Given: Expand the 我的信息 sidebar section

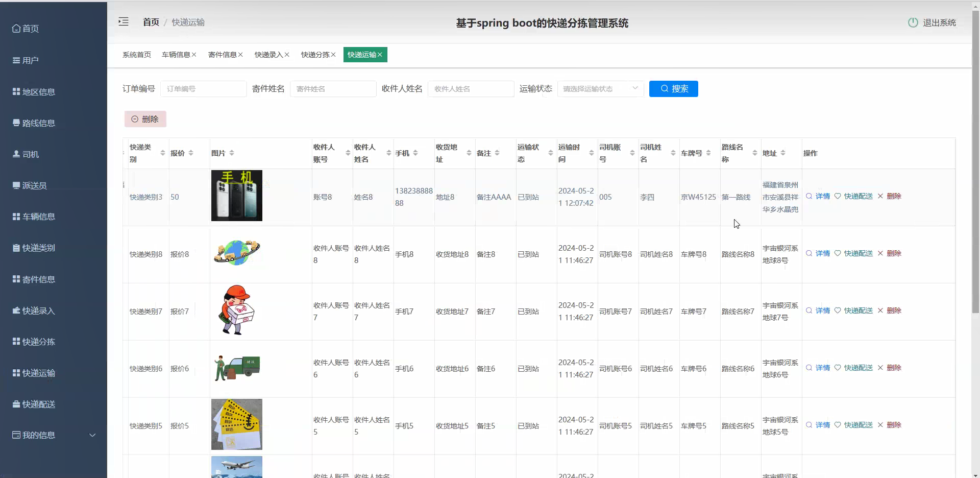Looking at the screenshot, I should point(92,435).
